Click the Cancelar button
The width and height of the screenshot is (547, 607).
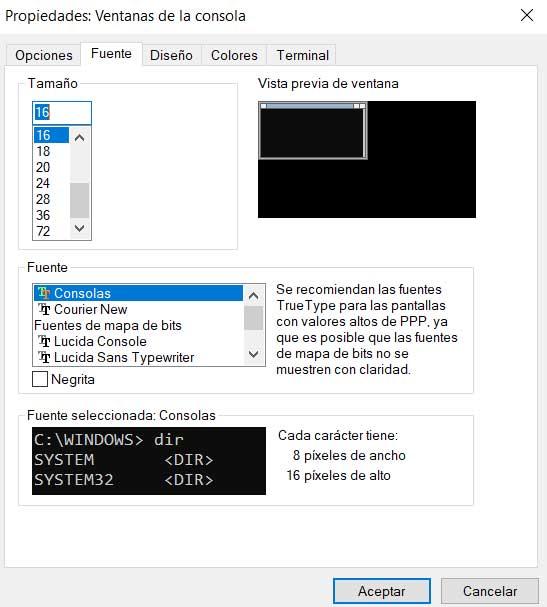(x=490, y=591)
